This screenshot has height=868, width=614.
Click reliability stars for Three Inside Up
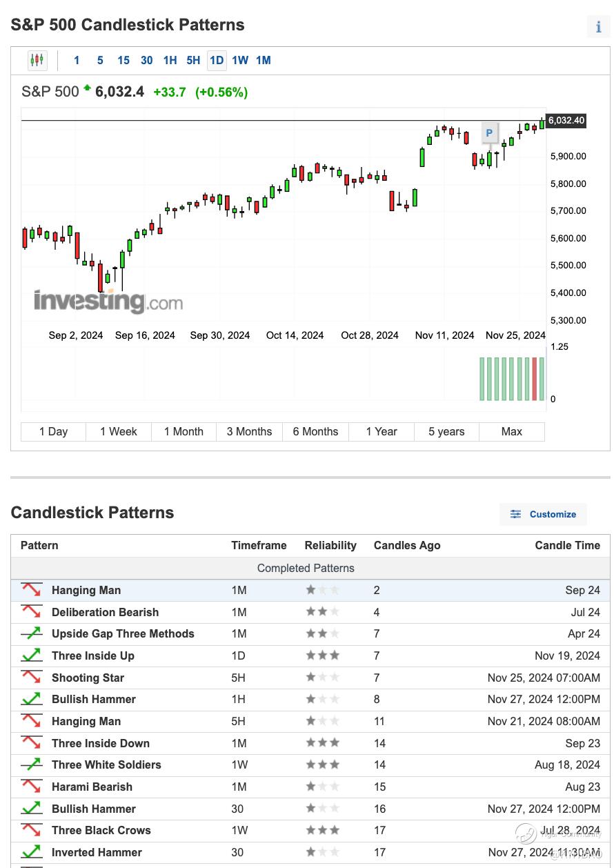click(x=323, y=655)
